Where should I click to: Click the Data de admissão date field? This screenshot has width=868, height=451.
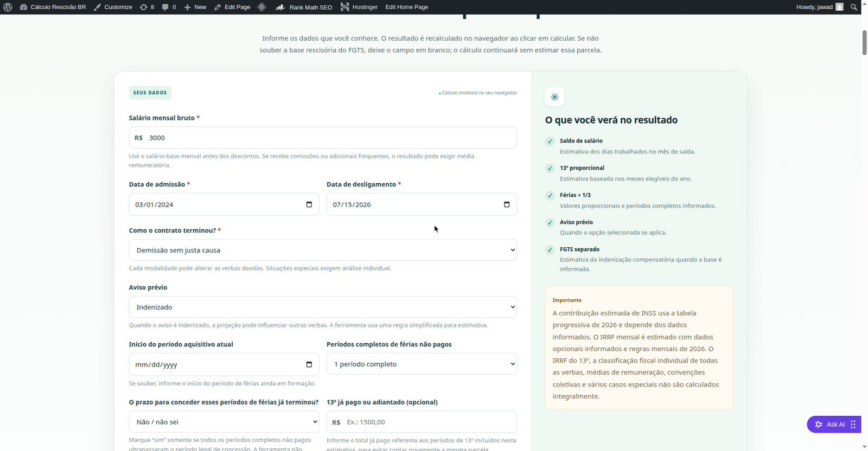coord(224,204)
